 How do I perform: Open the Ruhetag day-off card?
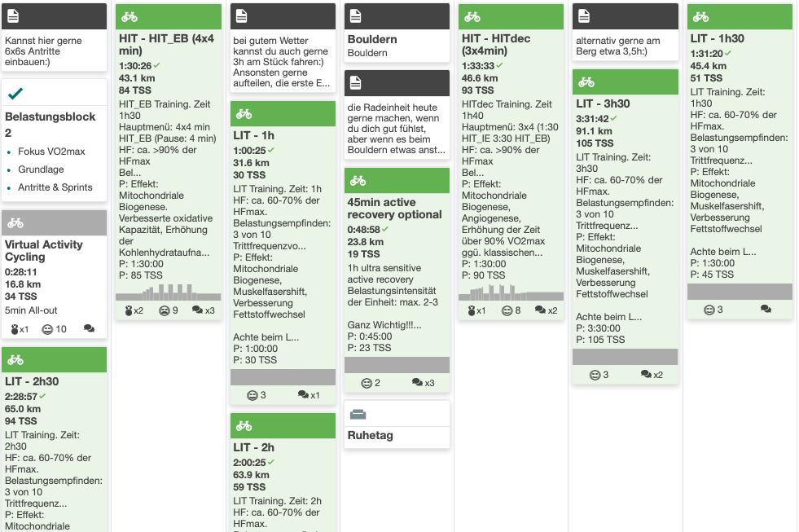(x=397, y=425)
